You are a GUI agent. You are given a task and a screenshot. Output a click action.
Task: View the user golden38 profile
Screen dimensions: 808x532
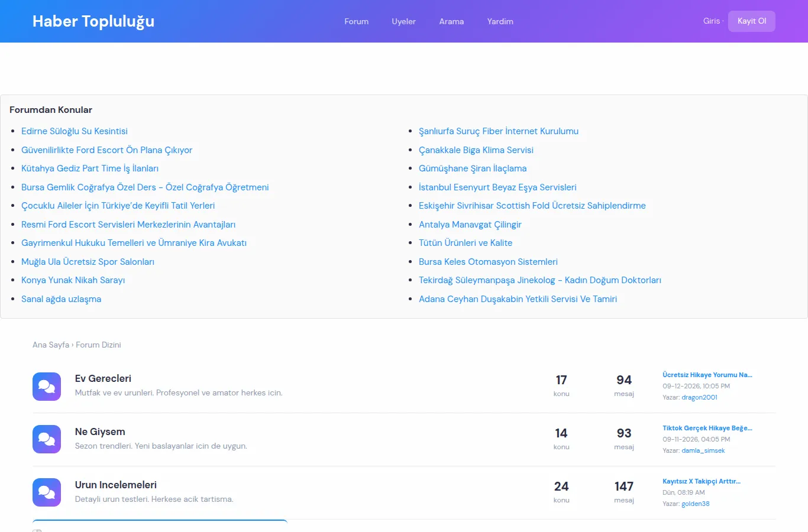click(x=696, y=504)
